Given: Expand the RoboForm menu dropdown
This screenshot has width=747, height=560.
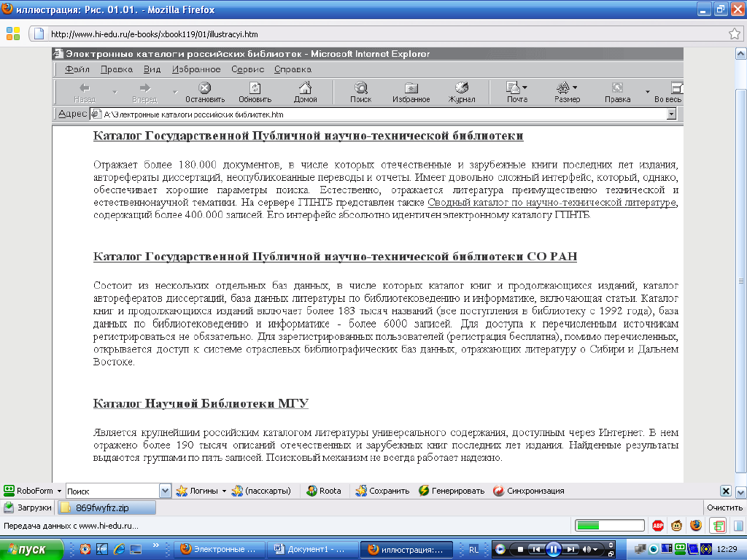Looking at the screenshot, I should pos(59,491).
